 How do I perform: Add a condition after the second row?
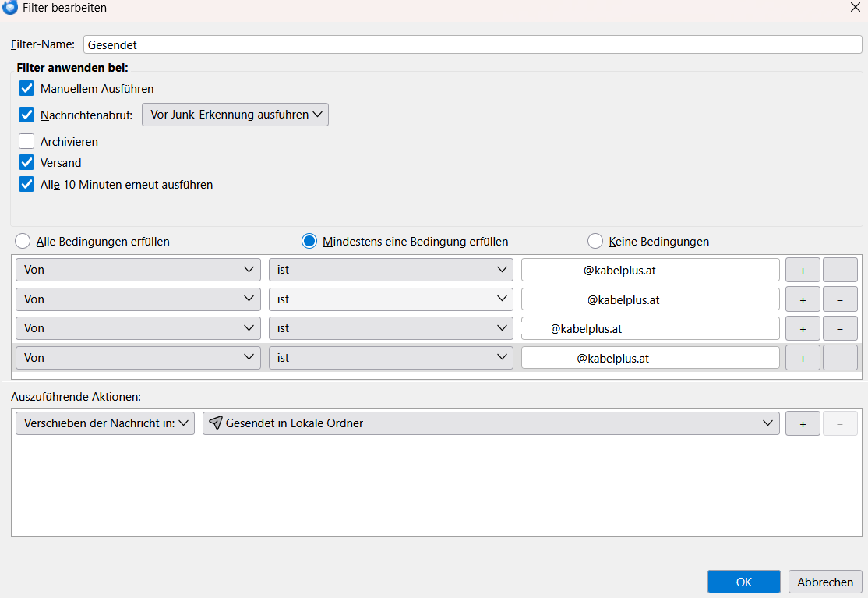click(x=803, y=299)
